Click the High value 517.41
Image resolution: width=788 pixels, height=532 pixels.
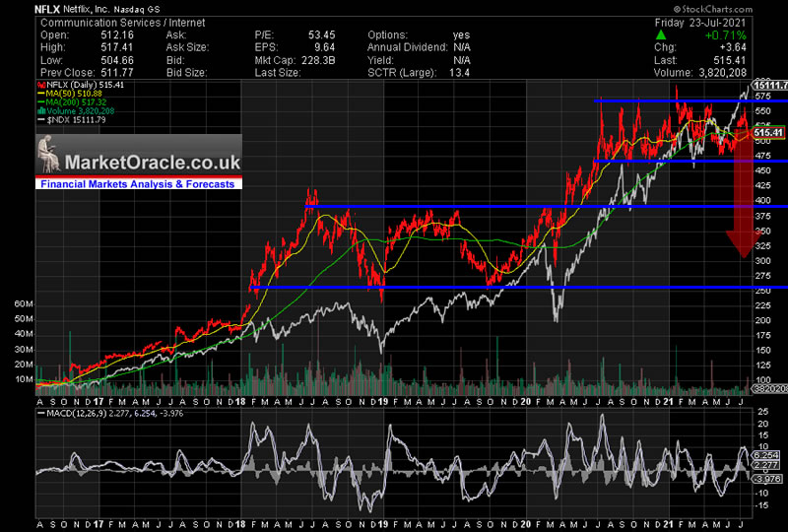click(117, 47)
